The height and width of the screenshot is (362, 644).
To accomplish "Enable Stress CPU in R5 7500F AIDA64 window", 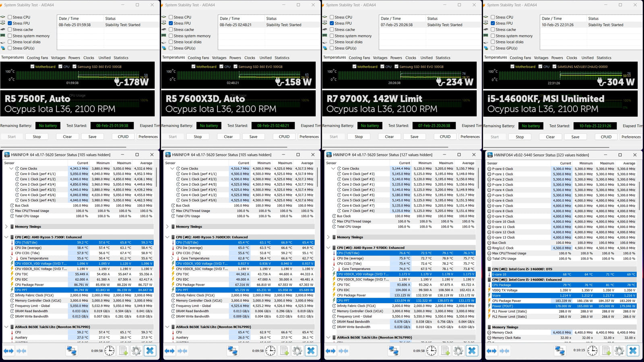I will (x=10, y=17).
